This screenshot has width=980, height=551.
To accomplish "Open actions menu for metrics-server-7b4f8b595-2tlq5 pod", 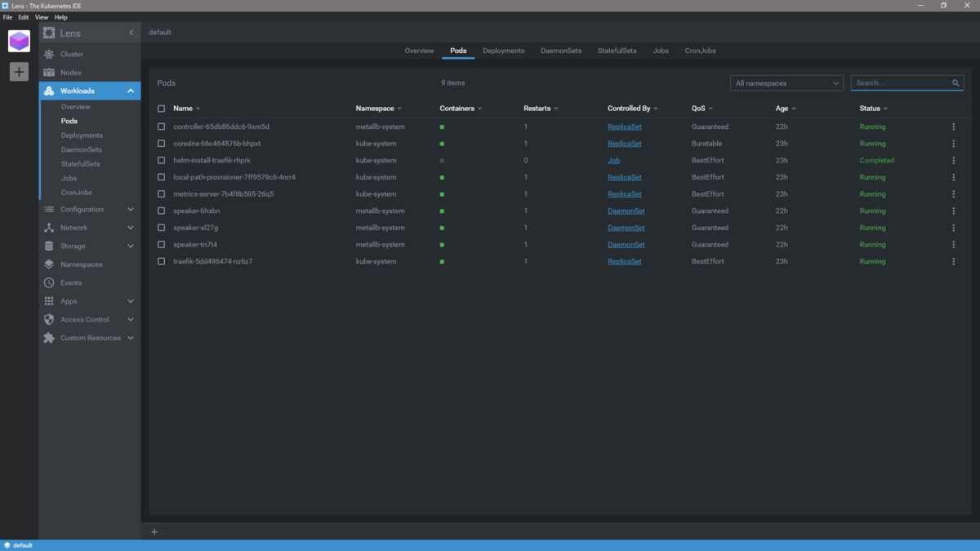I will tap(953, 194).
